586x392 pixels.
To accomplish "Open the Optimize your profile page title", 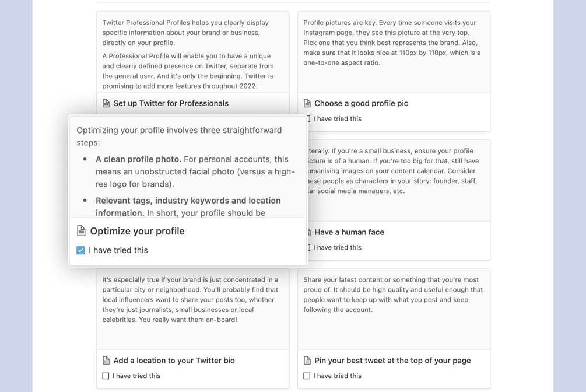I will pyautogui.click(x=137, y=231).
